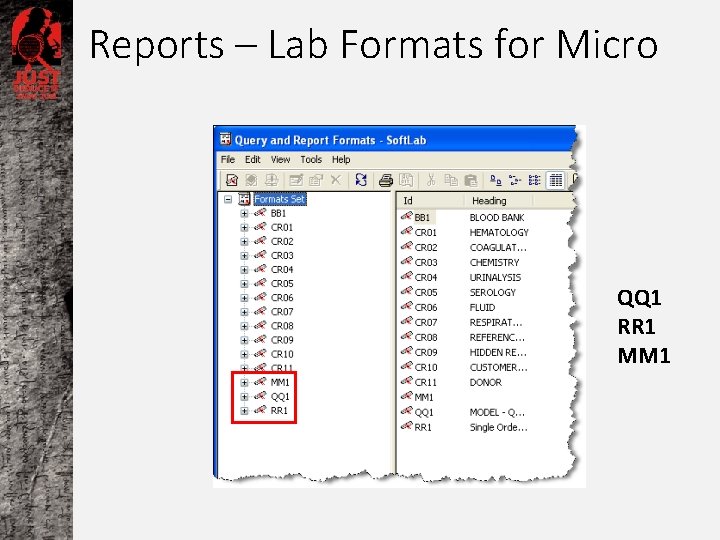720x540 pixels.
Task: Click the Cut scissors icon
Action: tap(431, 180)
